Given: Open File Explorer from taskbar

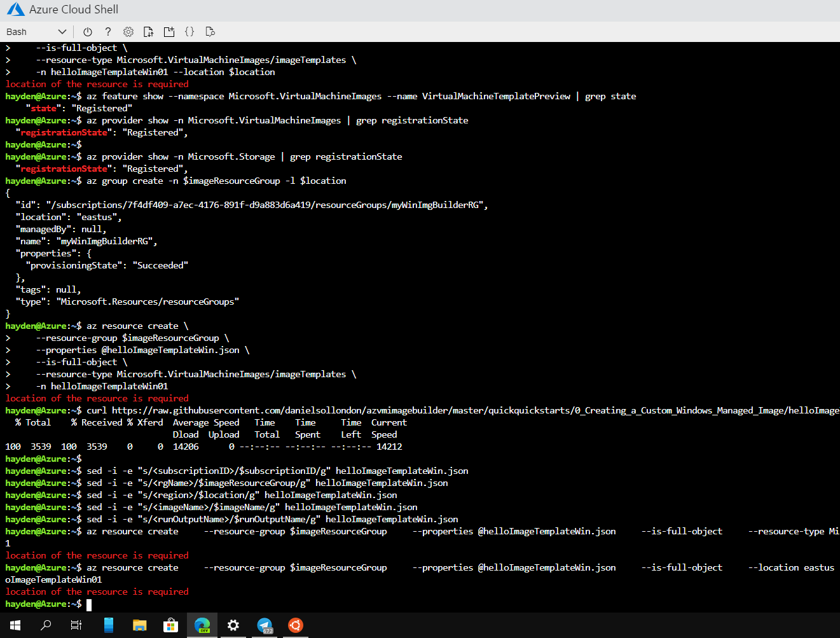Looking at the screenshot, I should pyautogui.click(x=140, y=625).
